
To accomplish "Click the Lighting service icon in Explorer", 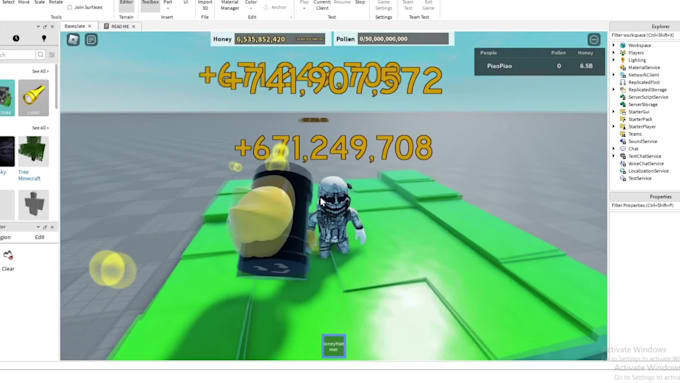I will [x=623, y=60].
